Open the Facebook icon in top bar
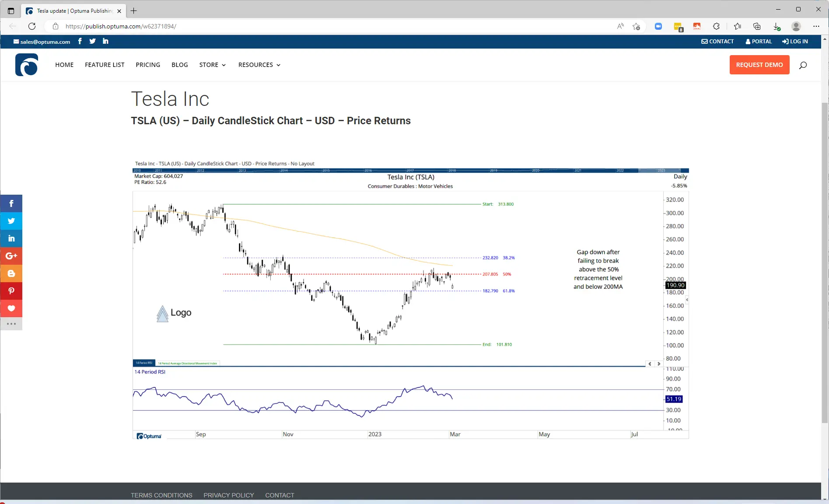This screenshot has width=829, height=504. (80, 41)
